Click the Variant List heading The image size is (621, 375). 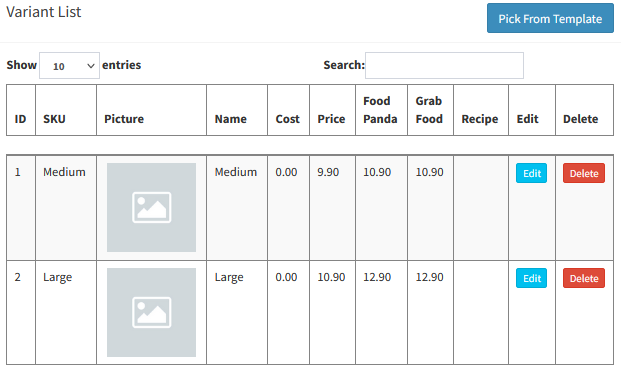point(44,12)
